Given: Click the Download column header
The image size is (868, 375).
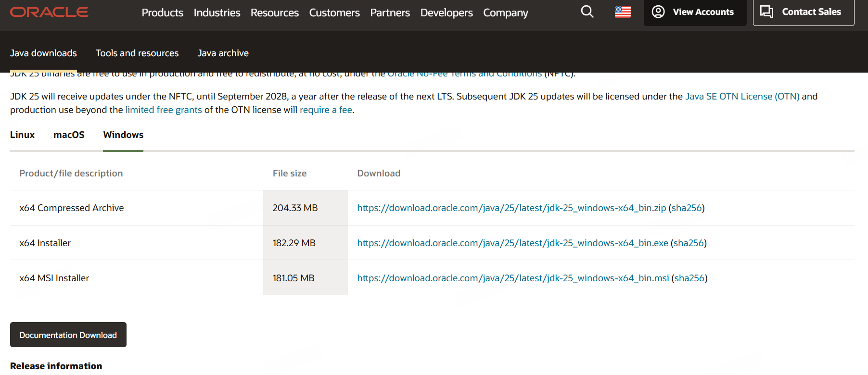Looking at the screenshot, I should (379, 173).
